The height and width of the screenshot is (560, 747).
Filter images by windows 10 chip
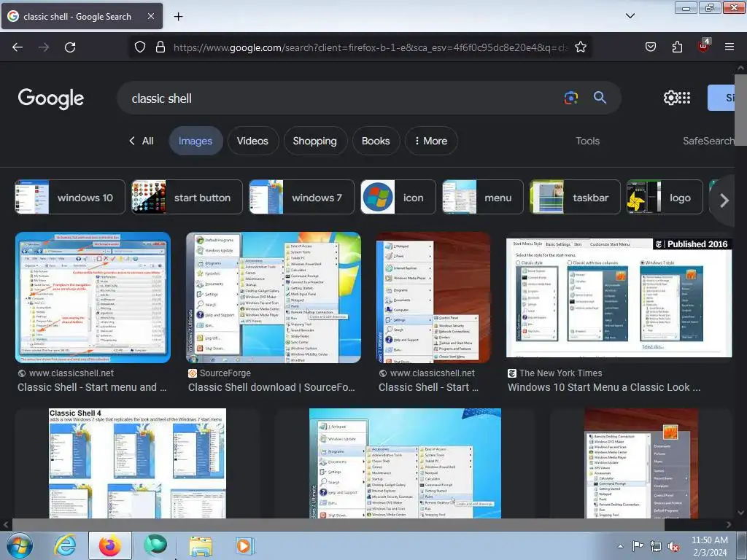click(x=70, y=197)
